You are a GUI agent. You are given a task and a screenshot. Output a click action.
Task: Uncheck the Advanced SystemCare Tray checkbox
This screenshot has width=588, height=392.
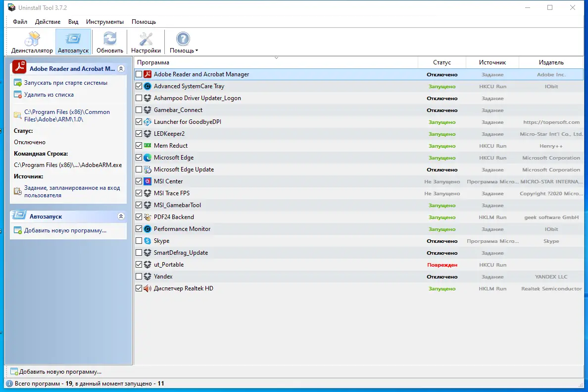pyautogui.click(x=139, y=86)
